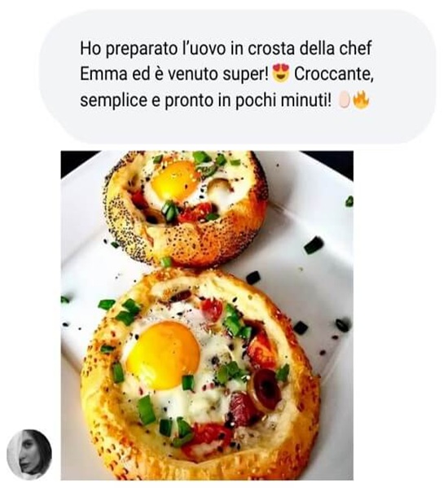Click the word Croccante in the message
Screen dimensions: 448x488
pyautogui.click(x=334, y=74)
